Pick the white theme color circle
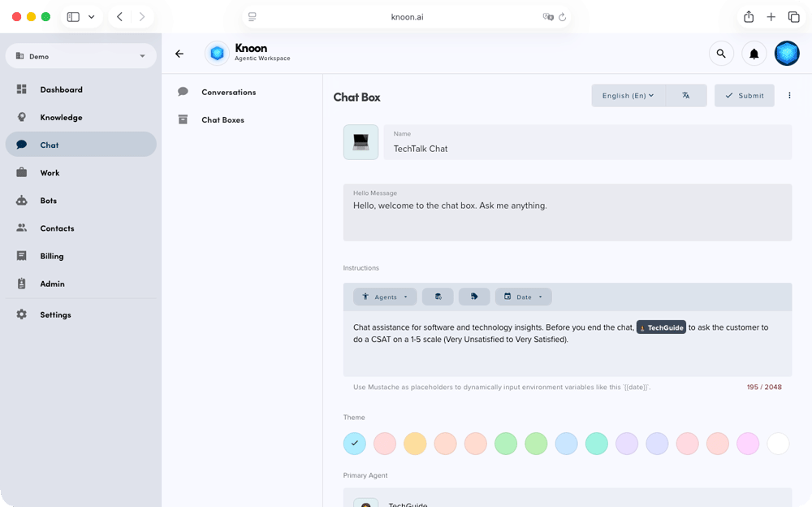812x507 pixels. point(778,444)
